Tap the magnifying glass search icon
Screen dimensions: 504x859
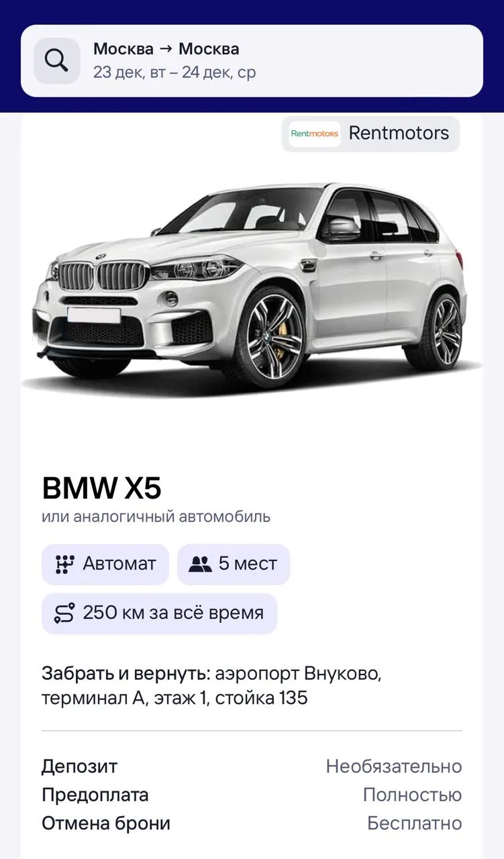57,61
